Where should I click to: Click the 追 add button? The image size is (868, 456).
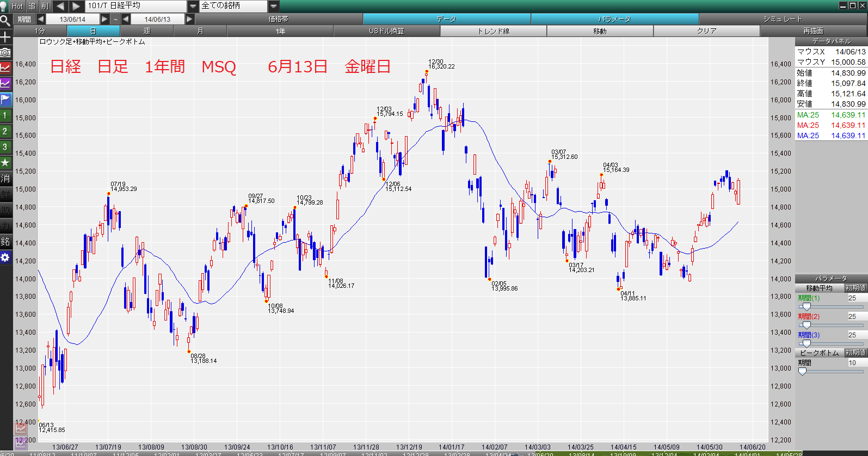tap(32, 6)
